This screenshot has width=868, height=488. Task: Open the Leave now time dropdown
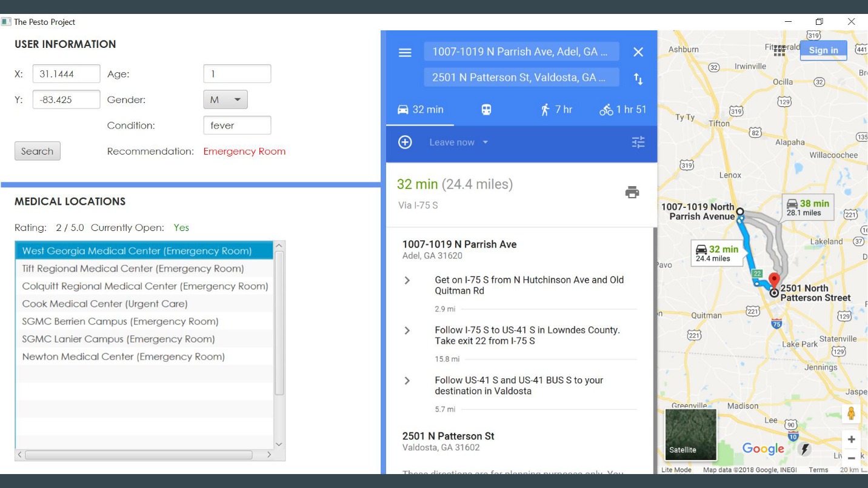459,142
